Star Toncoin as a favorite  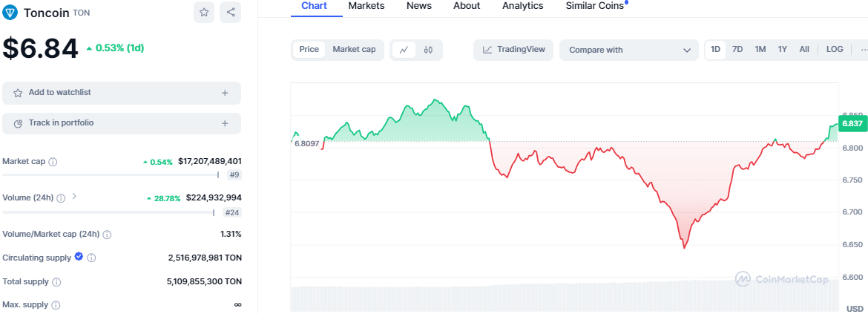tap(204, 12)
